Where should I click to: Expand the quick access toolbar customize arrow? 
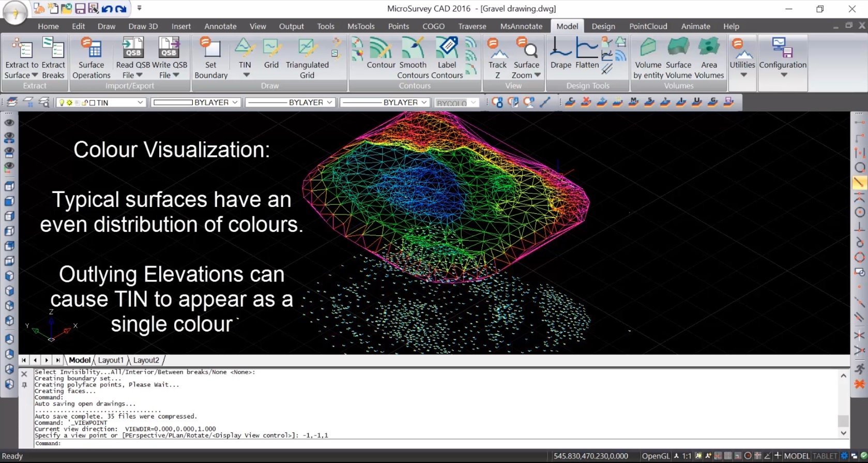(x=139, y=8)
